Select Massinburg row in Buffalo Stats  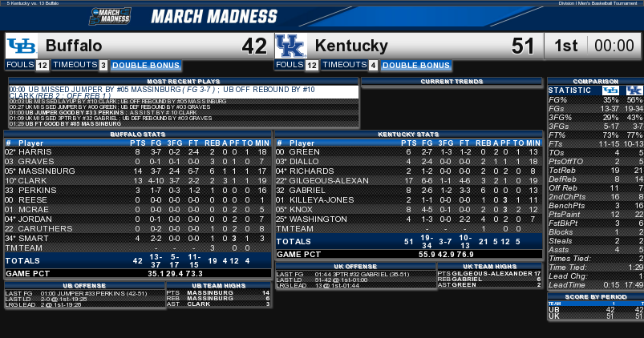[138, 171]
